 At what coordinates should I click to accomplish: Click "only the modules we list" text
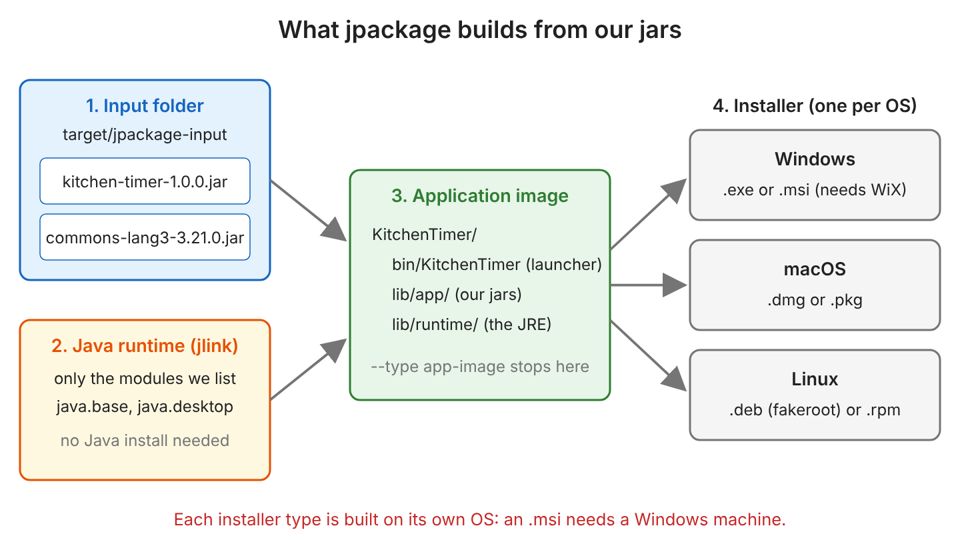click(145, 379)
